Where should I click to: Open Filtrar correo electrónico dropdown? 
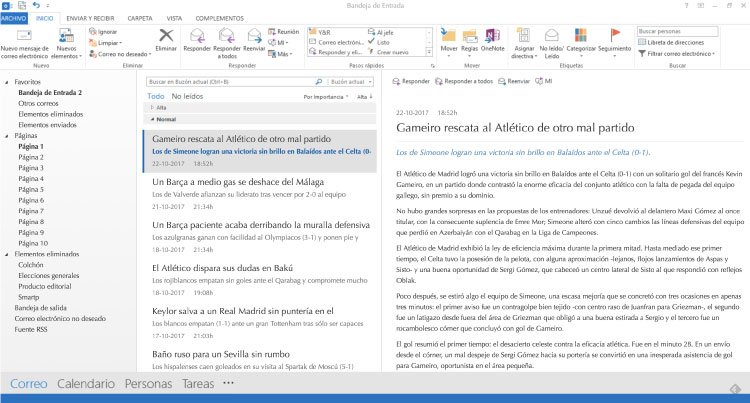tap(676, 54)
